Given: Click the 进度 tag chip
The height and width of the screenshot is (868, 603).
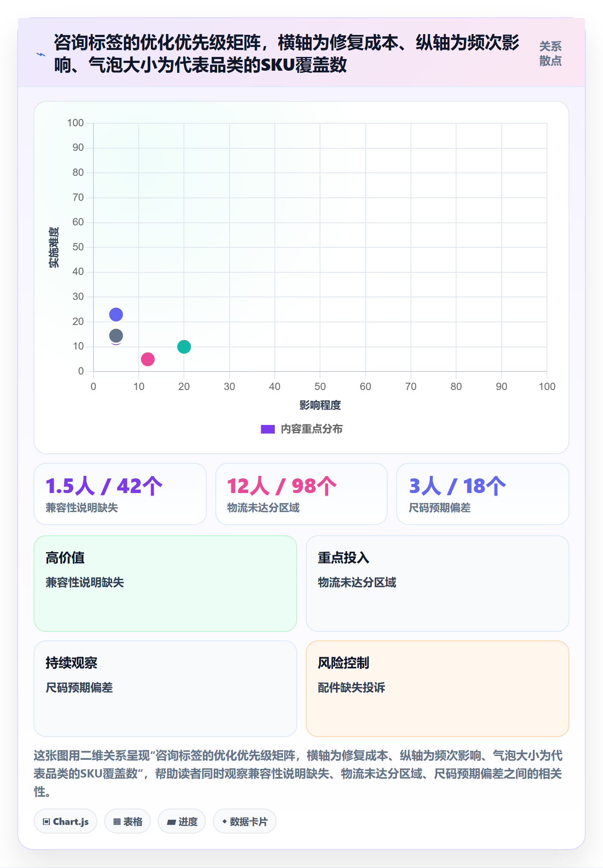Looking at the screenshot, I should point(182,821).
